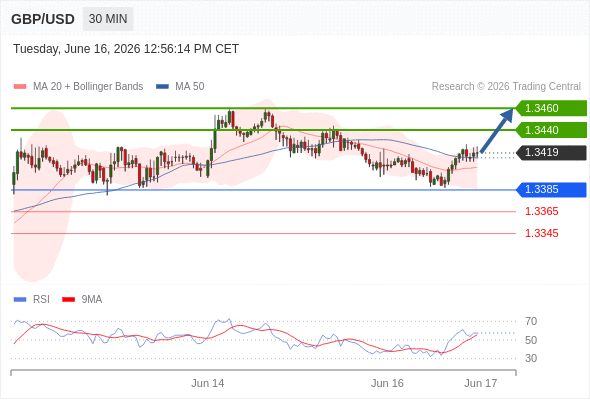The height and width of the screenshot is (400, 590).
Task: Click the 30 MIN timeframe badge
Action: 108,19
